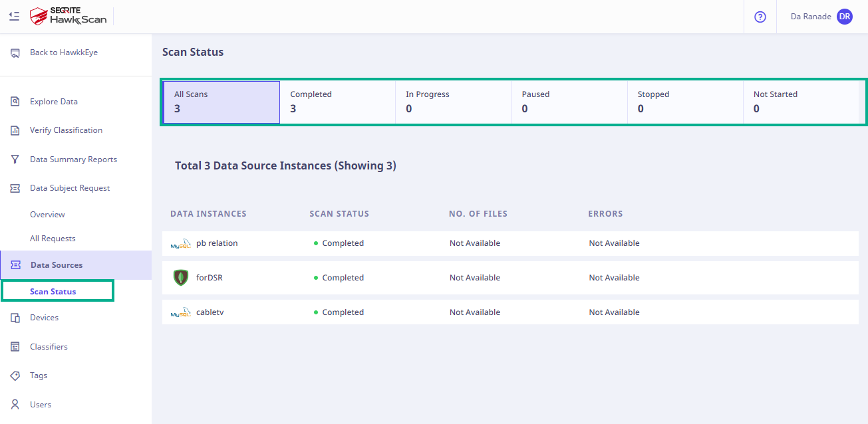Click the DR user avatar
868x424 pixels.
[844, 17]
